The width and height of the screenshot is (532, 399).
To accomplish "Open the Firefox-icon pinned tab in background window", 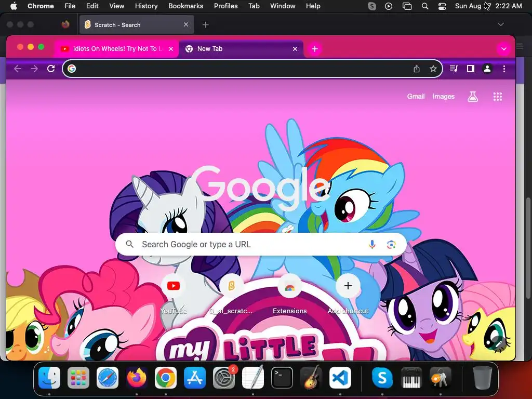I will pos(65,24).
